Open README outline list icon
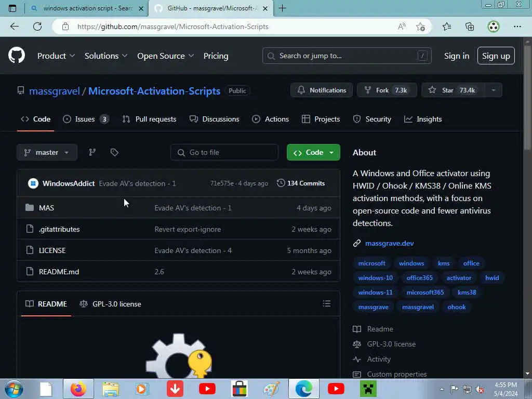 (x=327, y=303)
